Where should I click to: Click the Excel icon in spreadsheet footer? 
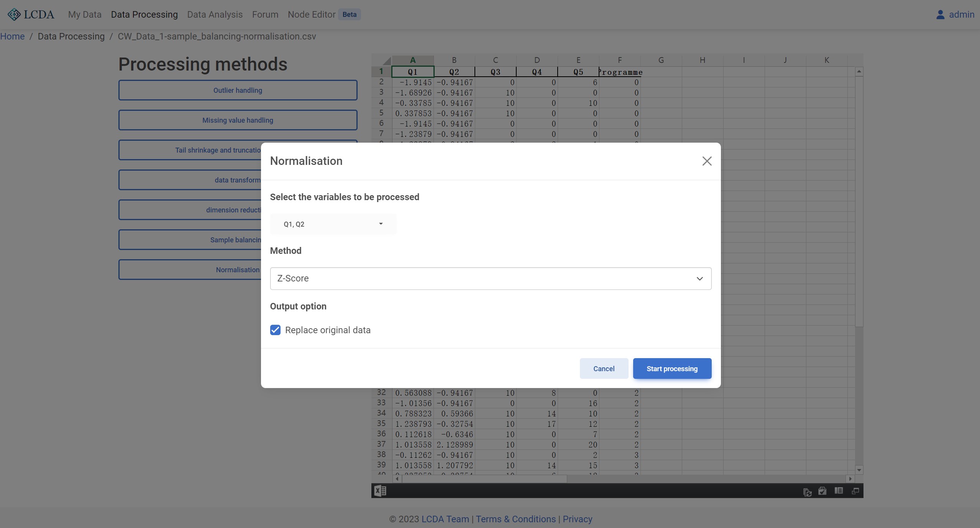[x=380, y=491]
